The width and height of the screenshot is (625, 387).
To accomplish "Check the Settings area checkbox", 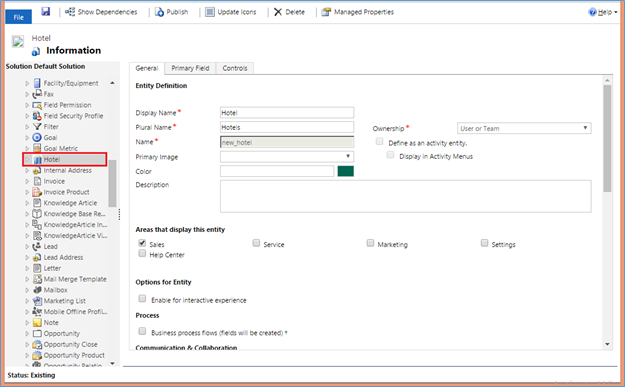I will (x=484, y=243).
